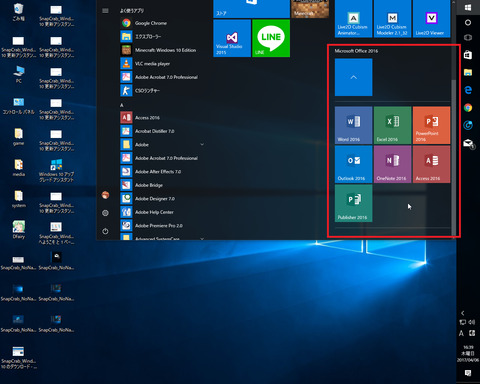Collapse the Microsoft Office 2016 tile folder
Image resolution: width=480 pixels, height=384 pixels.
click(x=353, y=77)
